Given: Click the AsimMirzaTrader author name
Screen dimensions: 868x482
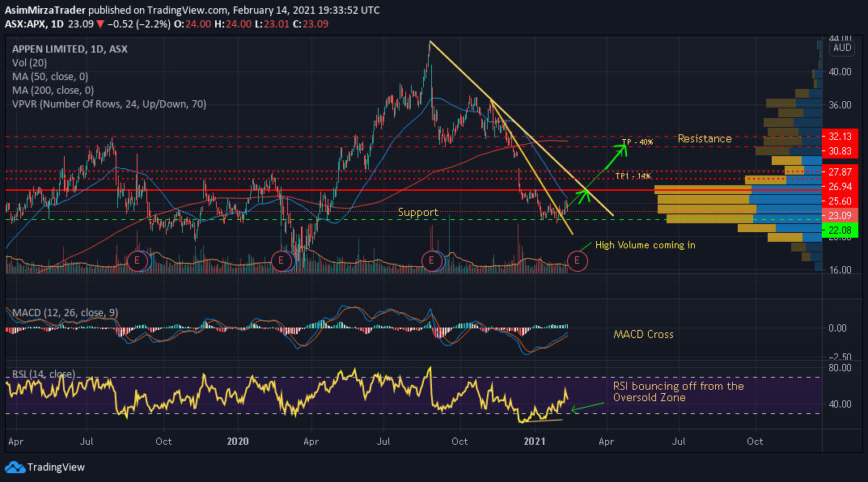Looking at the screenshot, I should click(45, 10).
